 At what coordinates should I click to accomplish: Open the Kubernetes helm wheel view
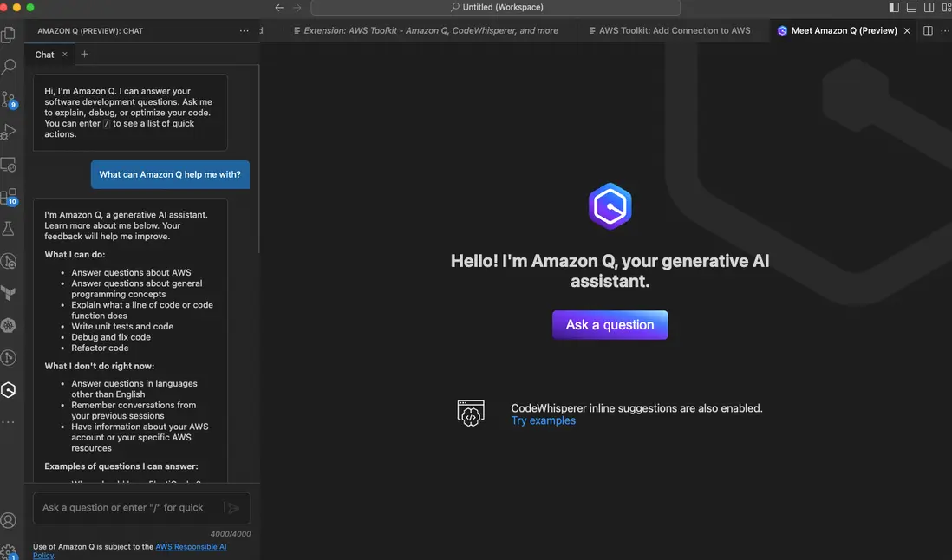[x=9, y=325]
